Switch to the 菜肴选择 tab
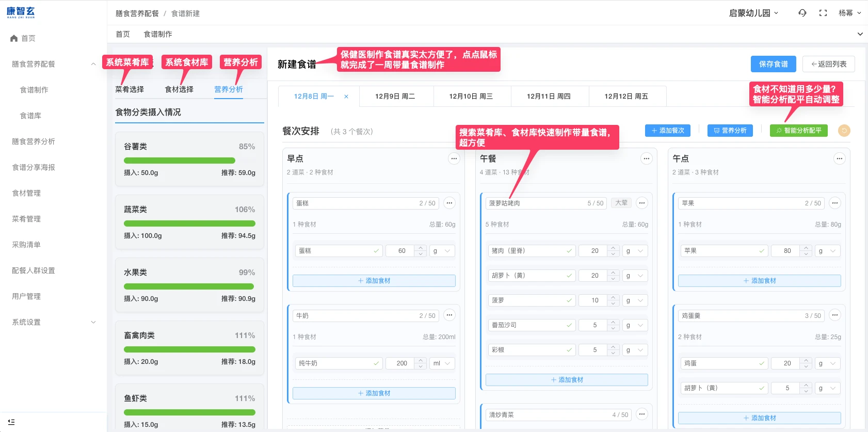 click(130, 89)
